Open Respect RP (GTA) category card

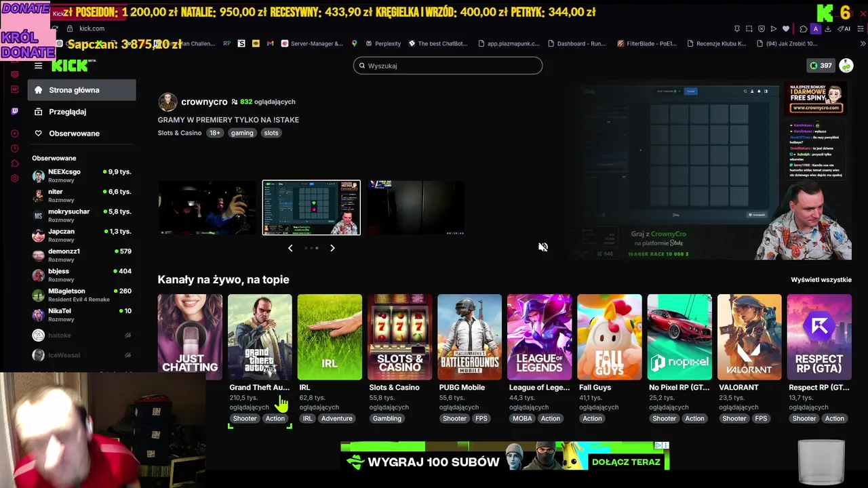[819, 337]
